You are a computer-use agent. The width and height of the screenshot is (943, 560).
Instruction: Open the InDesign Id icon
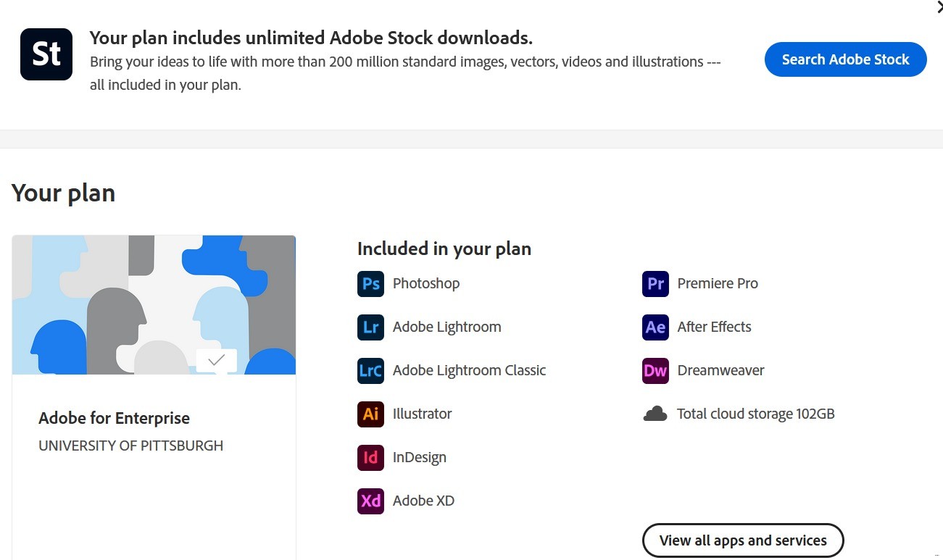pos(370,457)
